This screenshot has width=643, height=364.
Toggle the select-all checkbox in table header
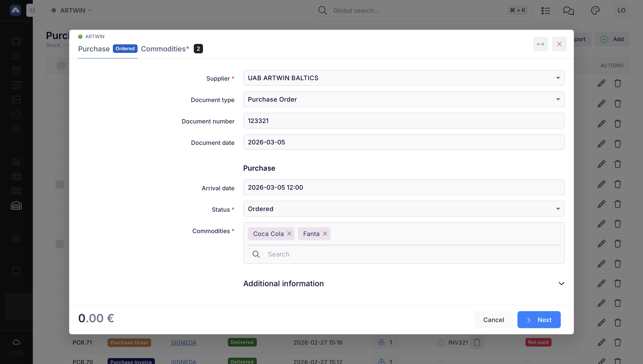tap(61, 66)
